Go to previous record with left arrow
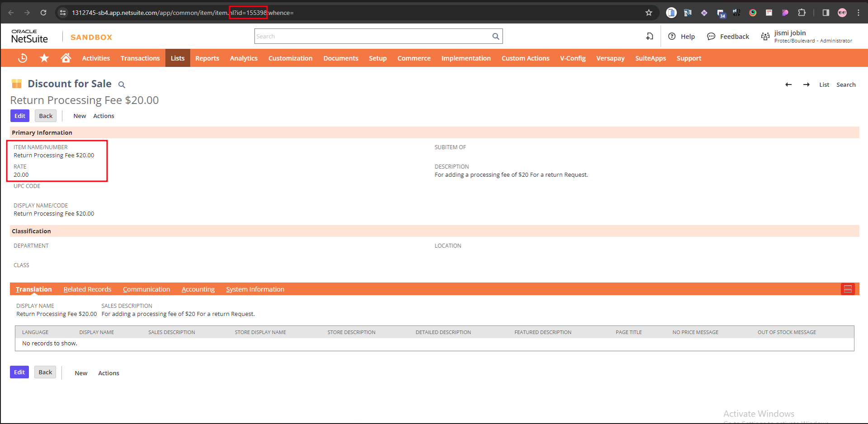868x424 pixels. click(x=788, y=85)
